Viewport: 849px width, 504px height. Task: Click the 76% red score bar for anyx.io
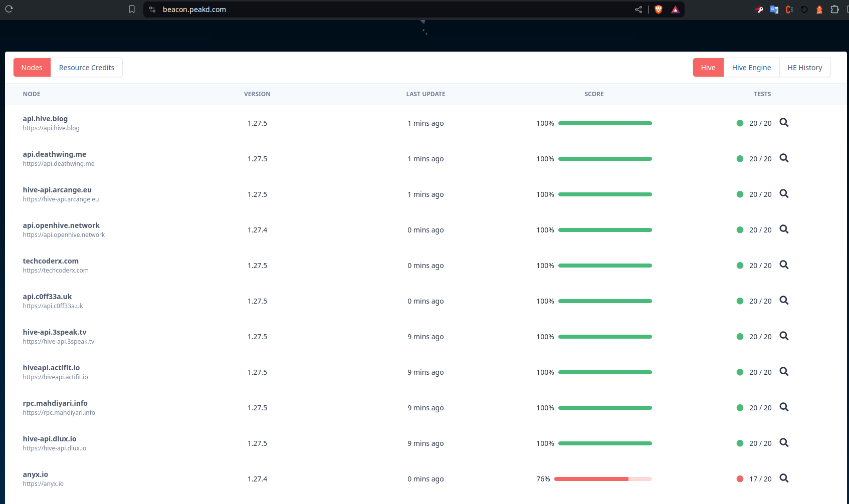coord(603,479)
